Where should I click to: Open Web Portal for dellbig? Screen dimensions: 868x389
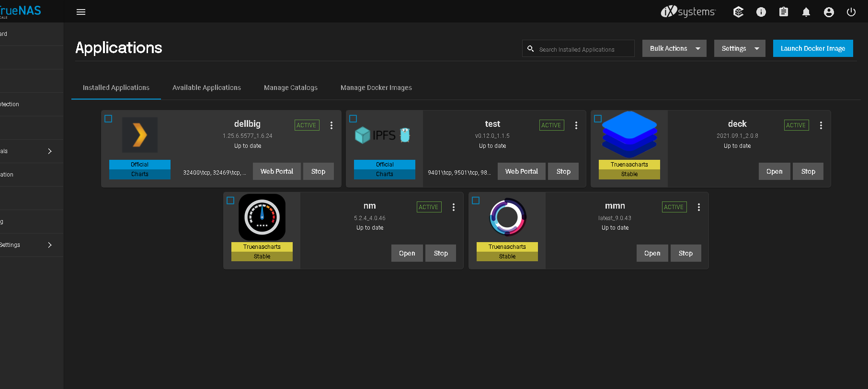[x=277, y=171]
